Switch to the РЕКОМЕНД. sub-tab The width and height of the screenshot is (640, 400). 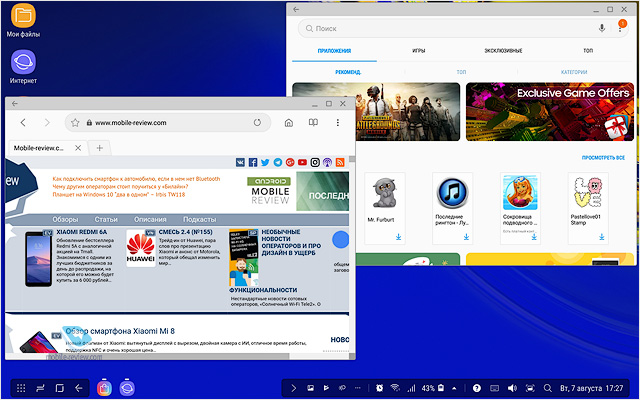coord(348,72)
